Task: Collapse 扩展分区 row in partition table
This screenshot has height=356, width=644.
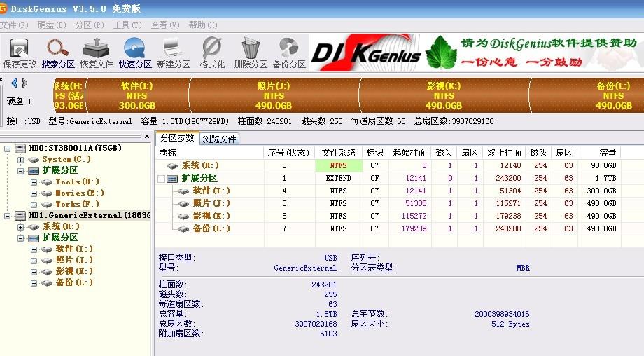Action: [x=162, y=179]
